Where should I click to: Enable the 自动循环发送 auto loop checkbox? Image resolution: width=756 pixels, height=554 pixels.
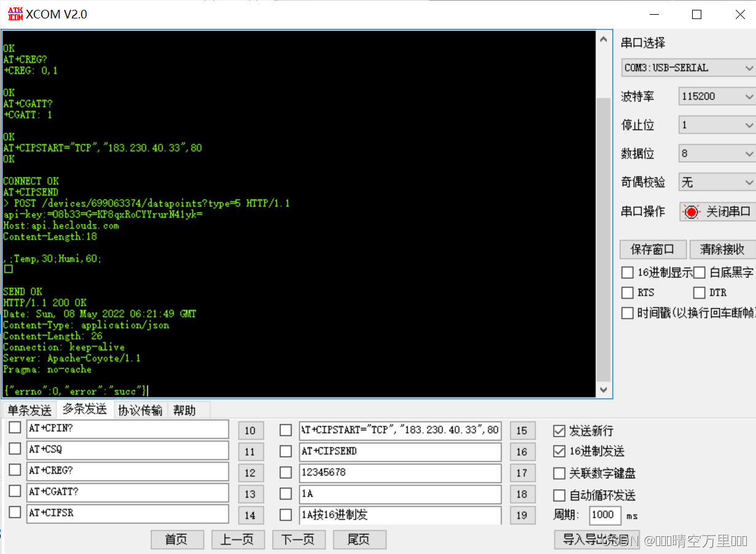[x=559, y=495]
